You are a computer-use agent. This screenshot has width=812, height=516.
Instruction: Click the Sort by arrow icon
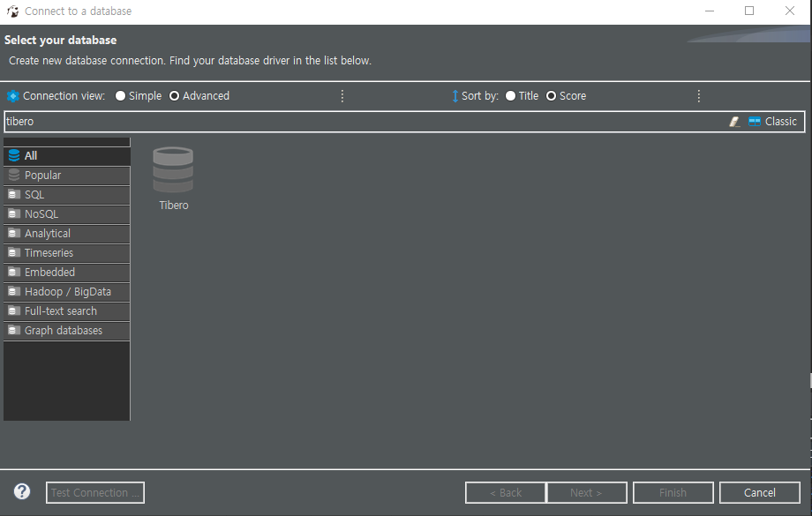pyautogui.click(x=455, y=96)
